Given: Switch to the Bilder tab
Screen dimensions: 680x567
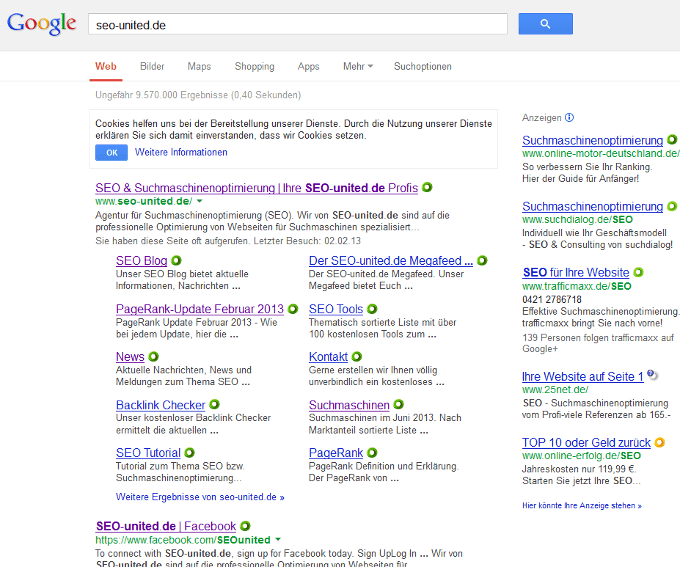Looking at the screenshot, I should [x=152, y=66].
